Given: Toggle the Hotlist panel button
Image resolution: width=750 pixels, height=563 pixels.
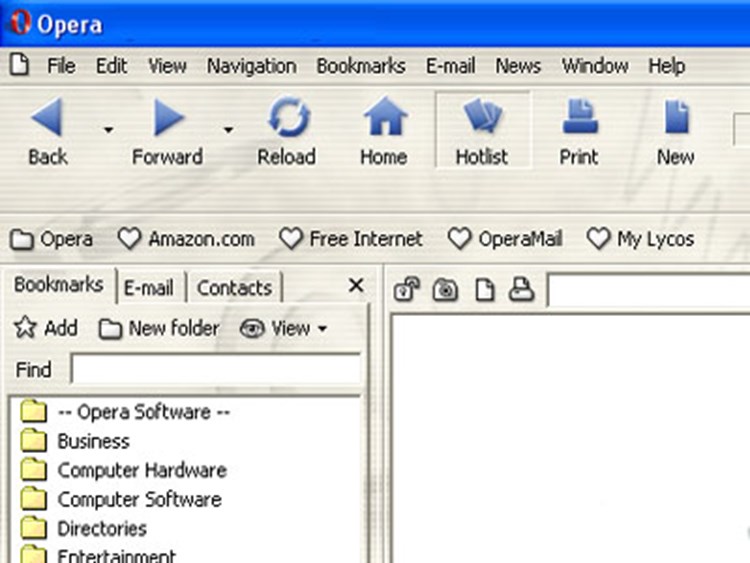Looking at the screenshot, I should click(482, 131).
